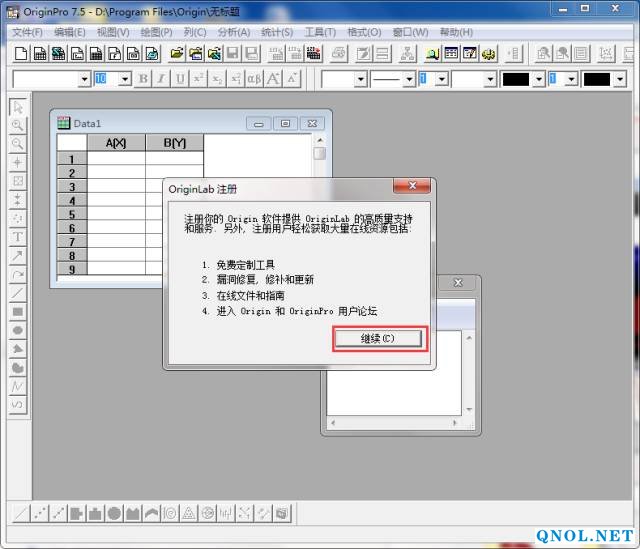Select the Pointer arrow tool
The width and height of the screenshot is (640, 549).
pos(17,106)
